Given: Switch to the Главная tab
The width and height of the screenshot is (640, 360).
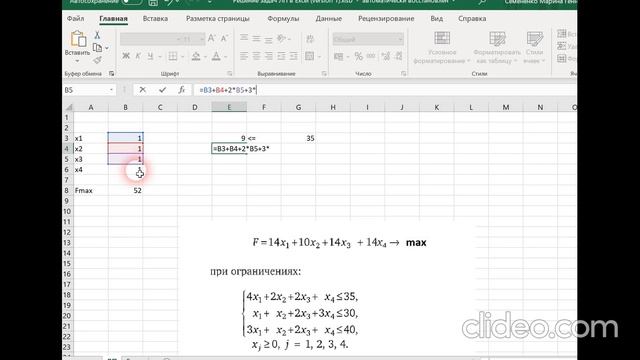Looking at the screenshot, I should 113,19.
